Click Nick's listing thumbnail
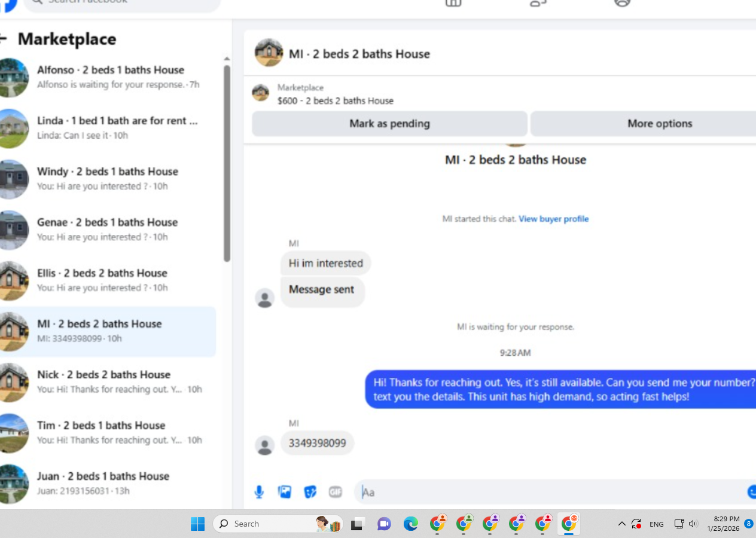756x538 pixels. 12,383
